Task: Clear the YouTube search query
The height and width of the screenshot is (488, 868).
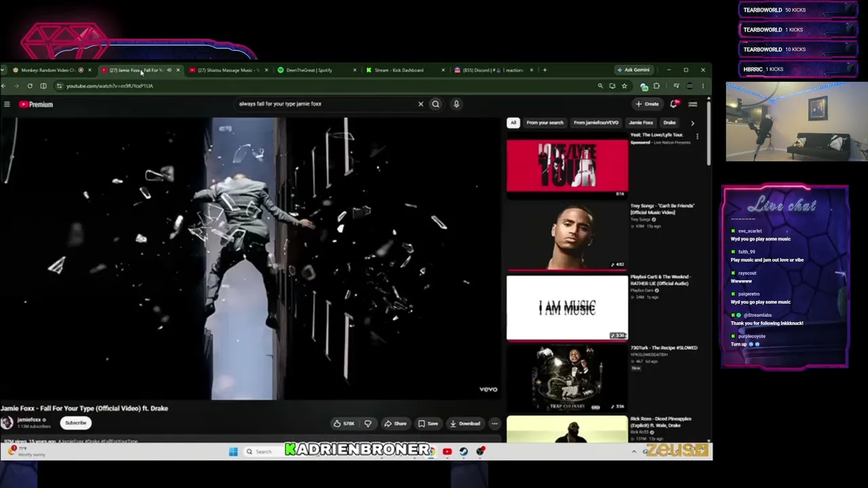Action: coord(420,104)
